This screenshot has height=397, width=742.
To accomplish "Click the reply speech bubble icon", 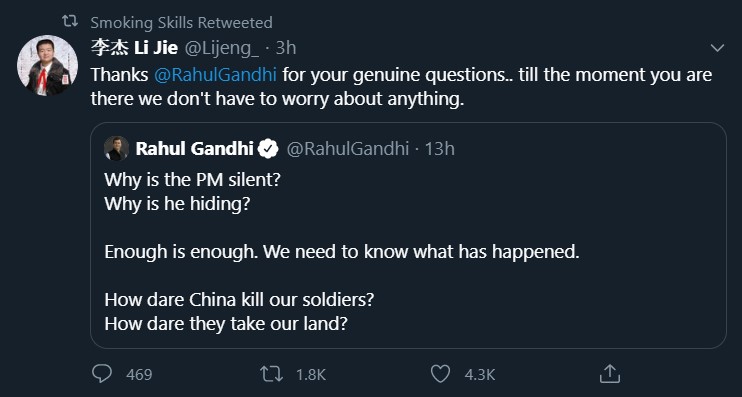I will 102,374.
